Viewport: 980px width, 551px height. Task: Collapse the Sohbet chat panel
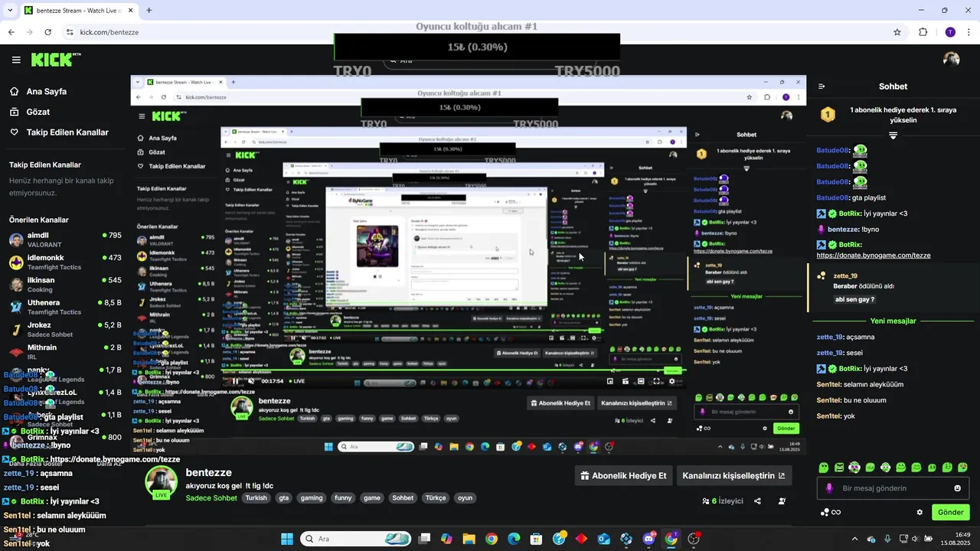click(x=822, y=87)
